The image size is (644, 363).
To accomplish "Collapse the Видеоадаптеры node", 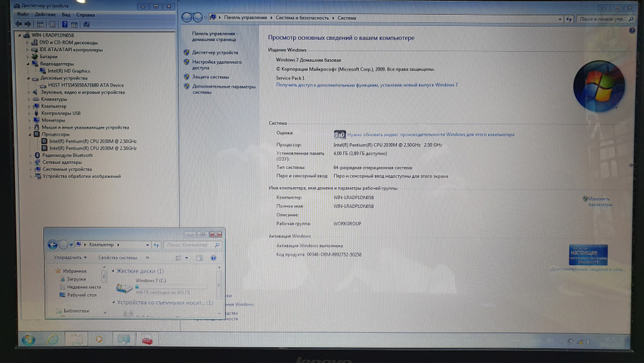I will click(x=28, y=64).
